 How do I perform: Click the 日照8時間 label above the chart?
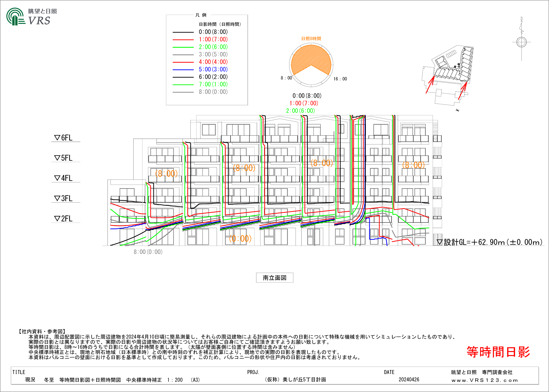(311, 39)
